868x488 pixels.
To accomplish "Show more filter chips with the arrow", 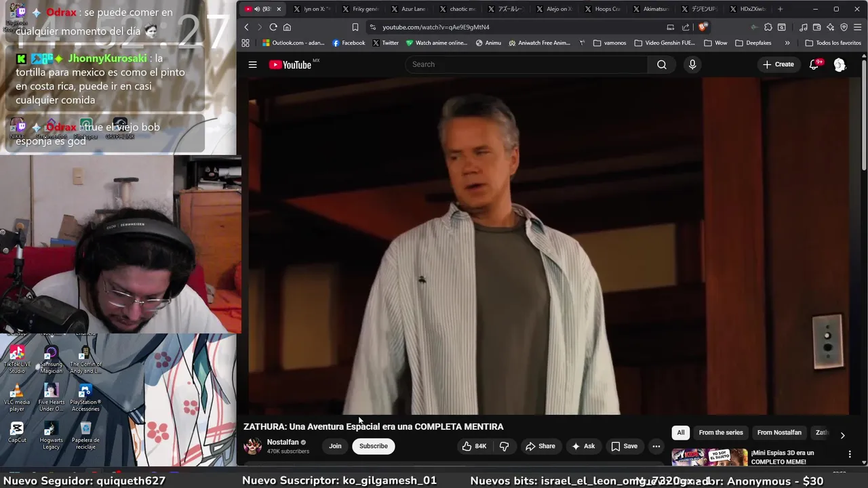I will pyautogui.click(x=842, y=435).
